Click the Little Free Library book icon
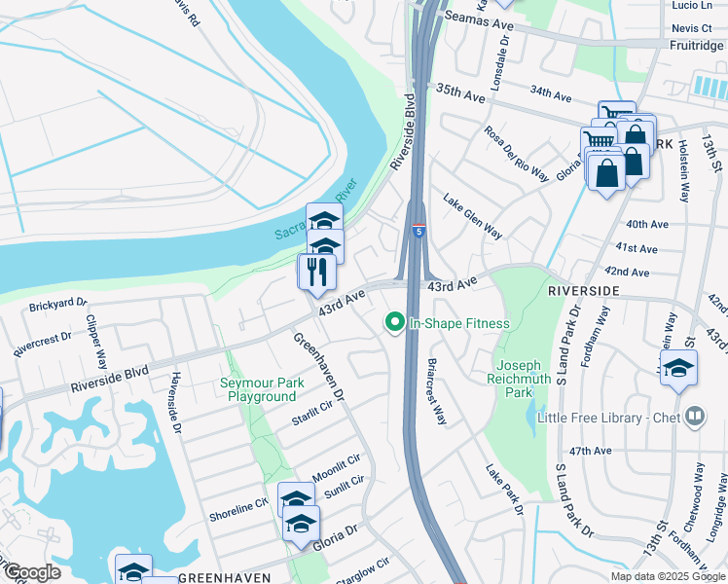 coord(695,418)
